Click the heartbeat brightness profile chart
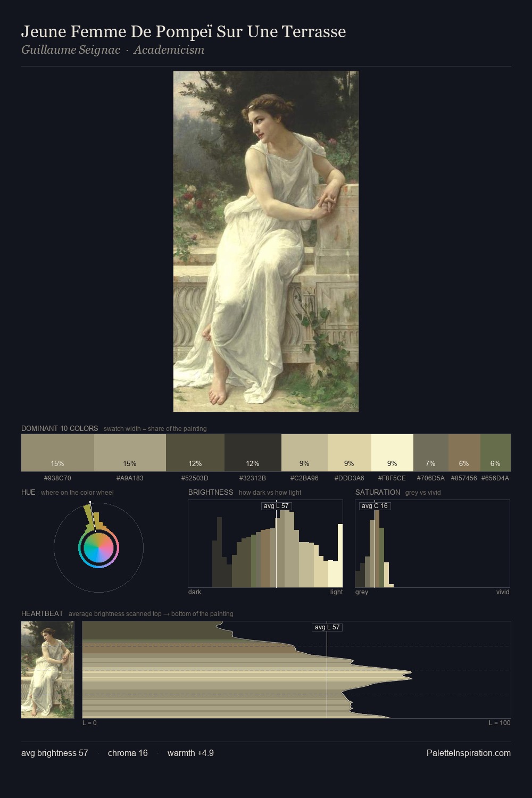This screenshot has width=532, height=798. click(x=296, y=670)
